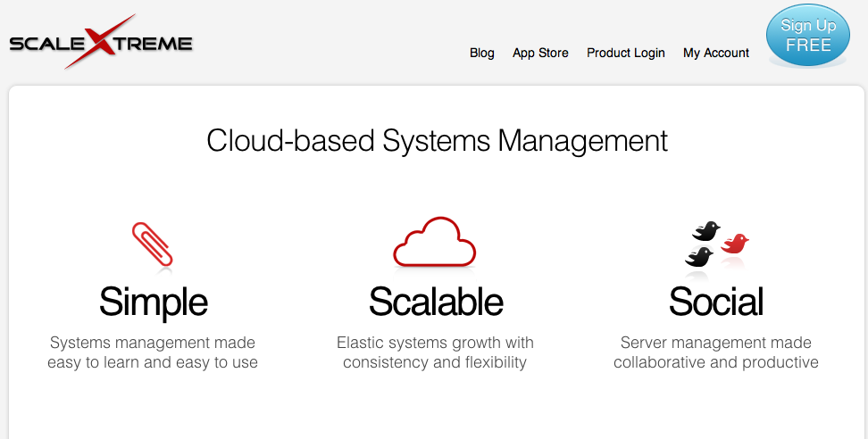Click the red bird icon
Image resolution: width=868 pixels, height=439 pixels.
(735, 243)
